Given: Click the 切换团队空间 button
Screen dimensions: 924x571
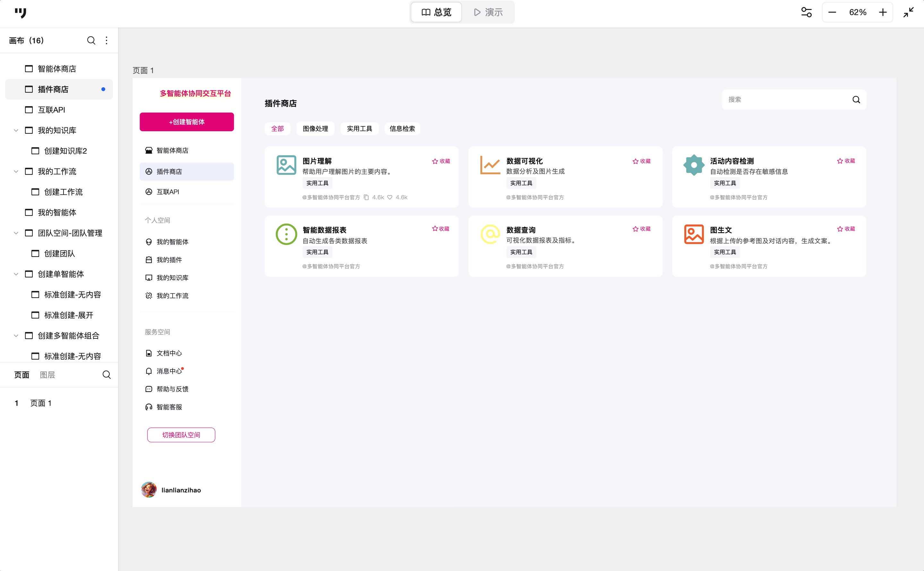Looking at the screenshot, I should click(x=181, y=435).
